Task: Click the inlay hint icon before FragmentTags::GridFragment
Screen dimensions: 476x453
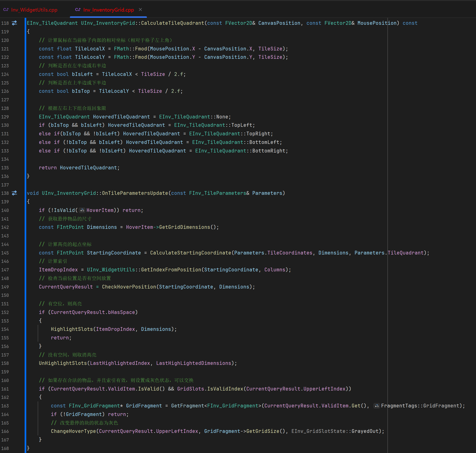Action: (377, 406)
